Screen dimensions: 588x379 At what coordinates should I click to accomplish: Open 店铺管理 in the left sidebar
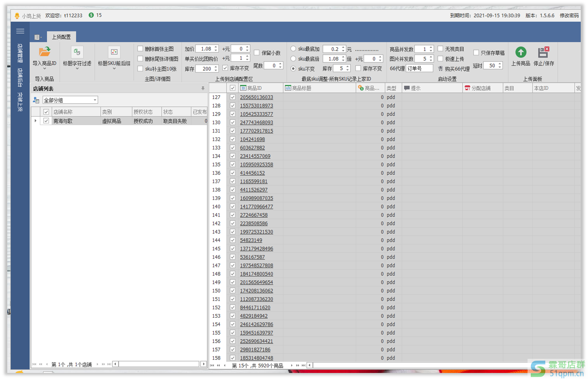click(20, 53)
